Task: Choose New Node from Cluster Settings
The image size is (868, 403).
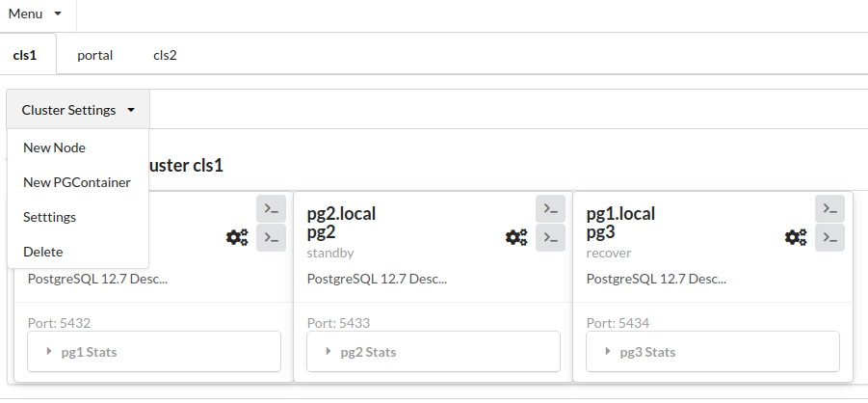Action: [77, 148]
